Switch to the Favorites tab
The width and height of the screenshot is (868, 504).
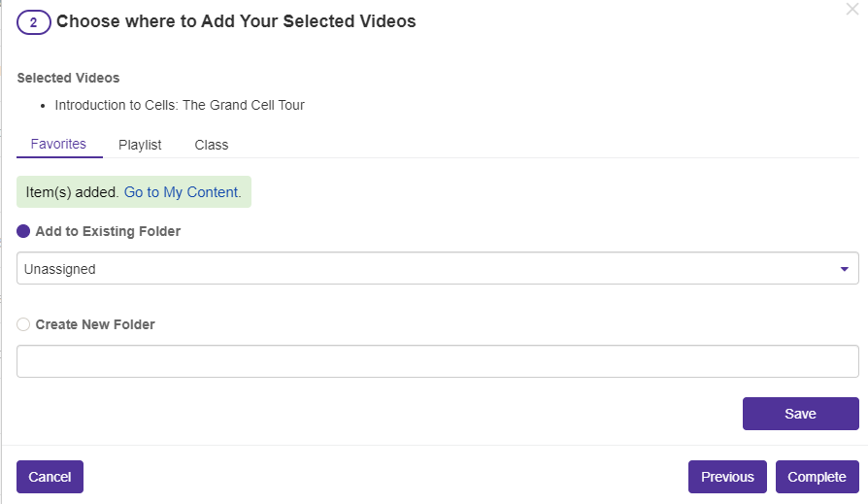click(x=58, y=144)
